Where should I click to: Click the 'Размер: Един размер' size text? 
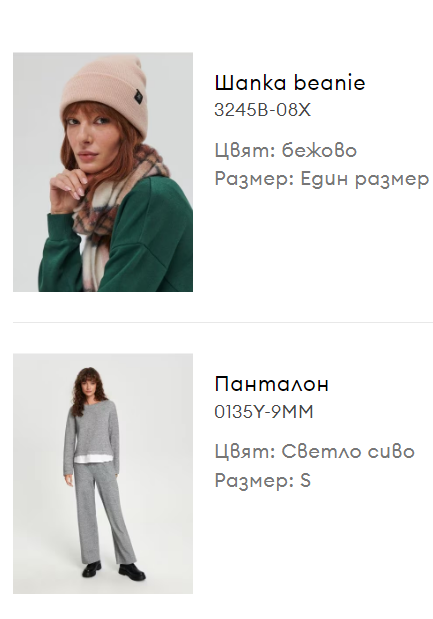(322, 179)
